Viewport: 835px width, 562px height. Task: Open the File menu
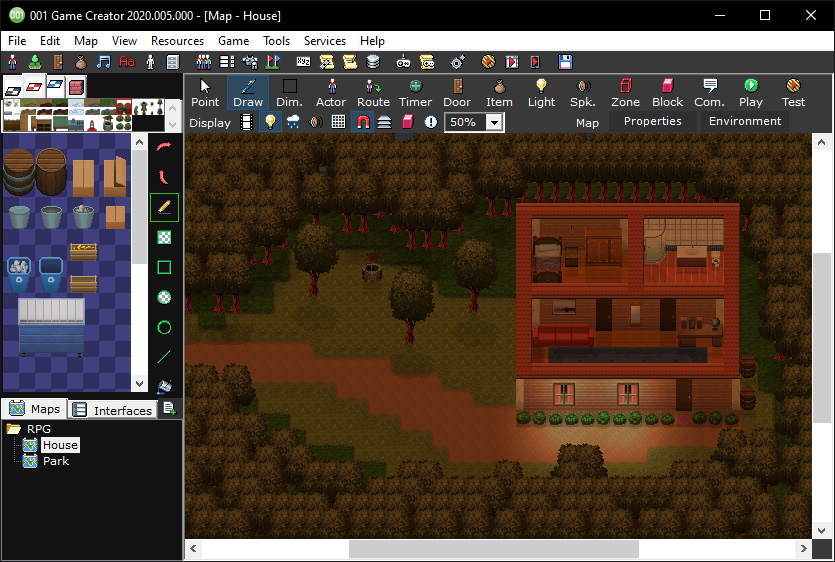[17, 41]
